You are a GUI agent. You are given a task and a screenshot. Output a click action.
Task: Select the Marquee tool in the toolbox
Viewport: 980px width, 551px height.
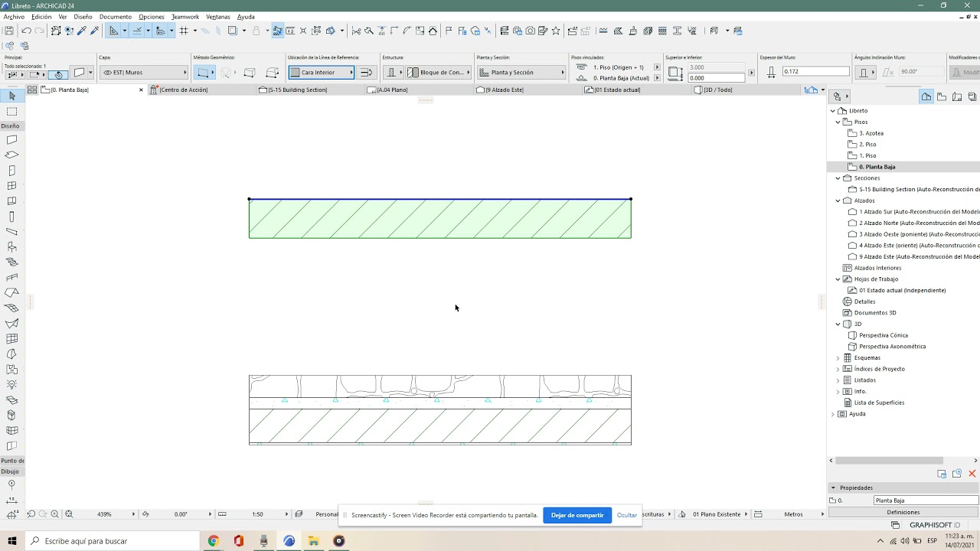(11, 112)
